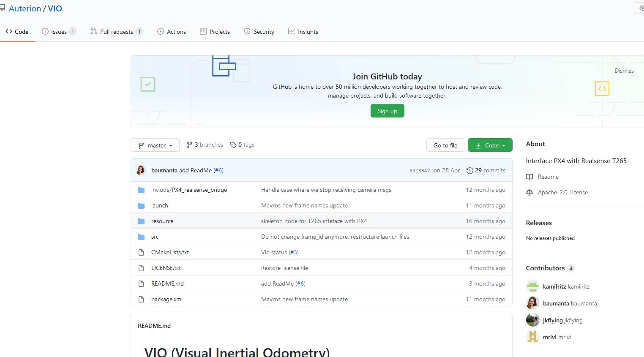Image resolution: width=644 pixels, height=357 pixels.
Task: Click the book icon beside Readme
Action: [529, 177]
